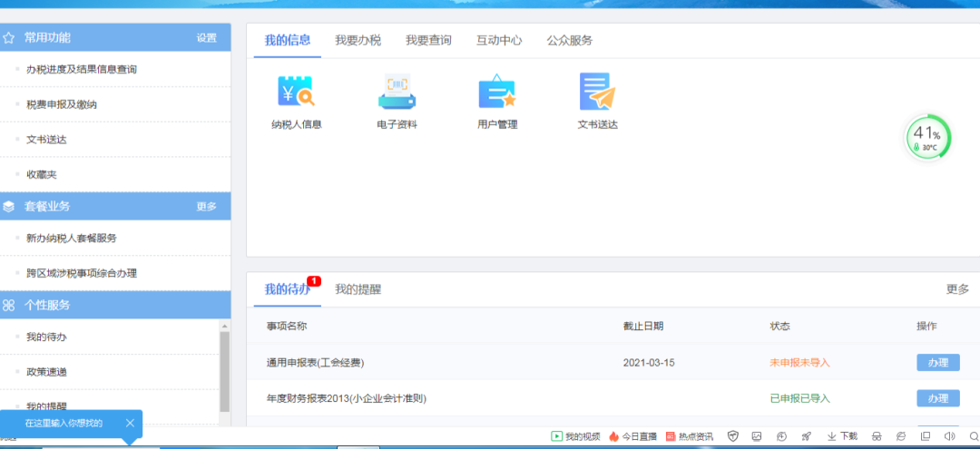Open 跨区域涉税事项综合办理
This screenshot has width=980, height=449.
pyautogui.click(x=82, y=273)
